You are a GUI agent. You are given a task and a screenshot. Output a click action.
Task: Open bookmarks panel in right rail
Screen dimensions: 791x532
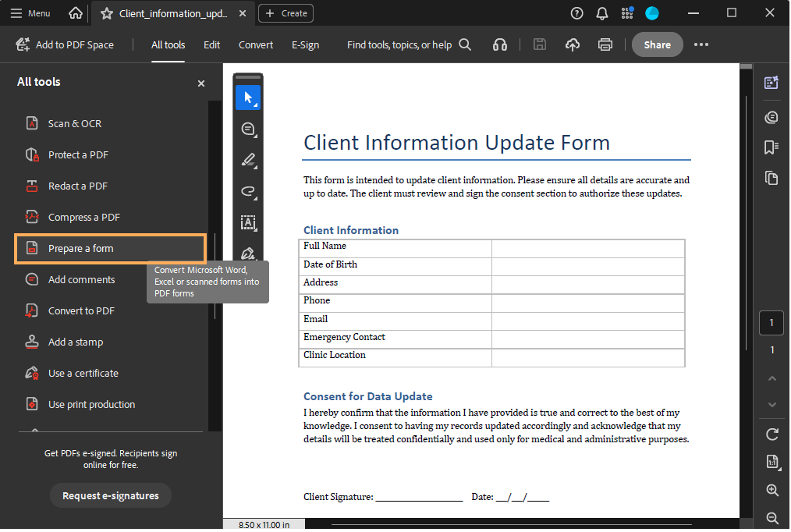point(771,147)
